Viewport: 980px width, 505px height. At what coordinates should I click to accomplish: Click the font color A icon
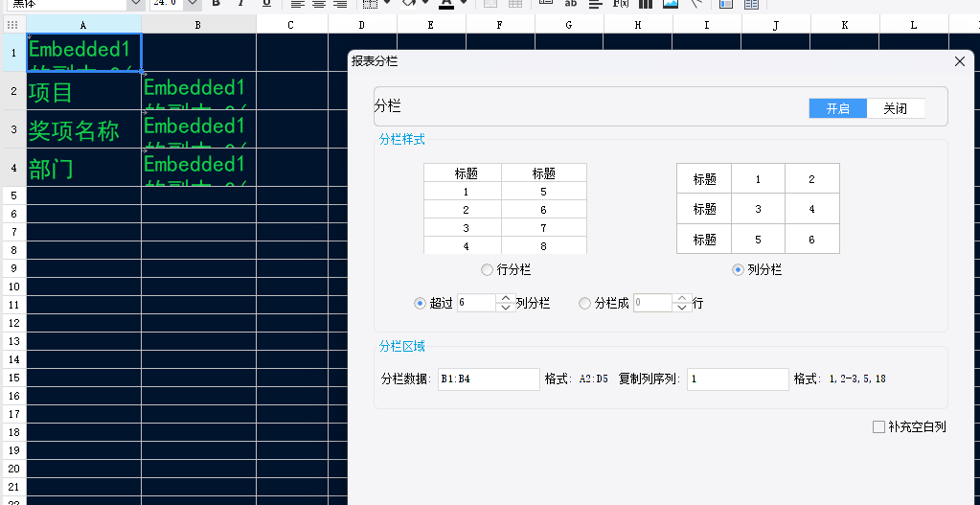pos(446,3)
